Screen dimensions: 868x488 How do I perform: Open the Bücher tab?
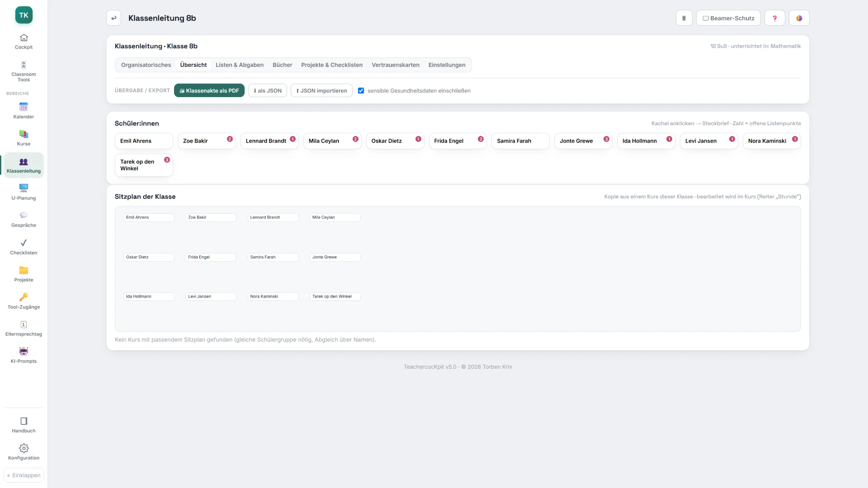(282, 65)
